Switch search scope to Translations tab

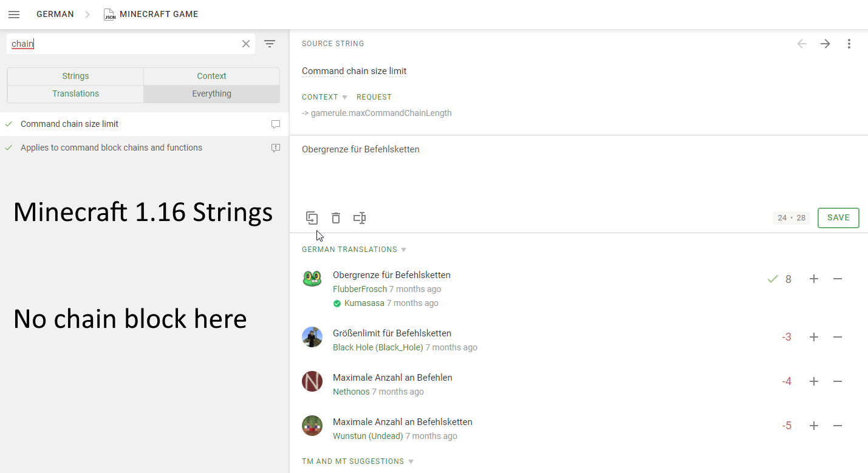point(75,94)
